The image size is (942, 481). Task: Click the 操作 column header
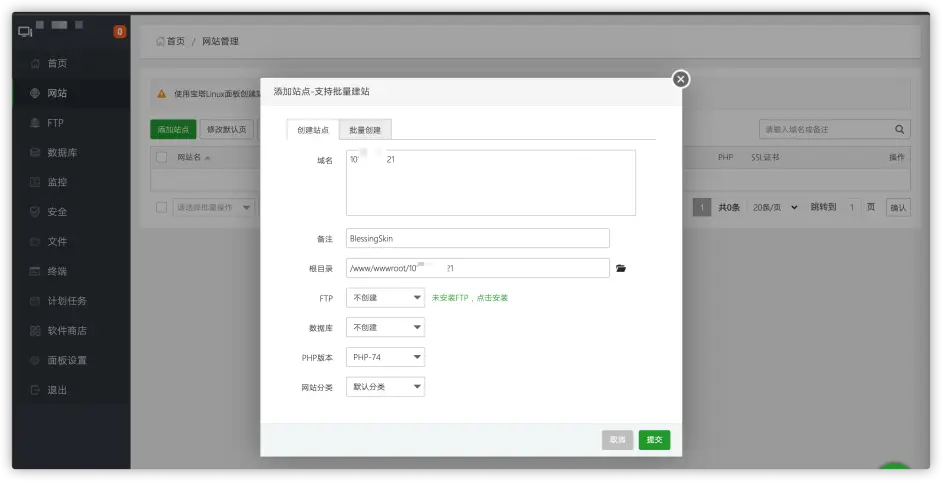tap(896, 157)
